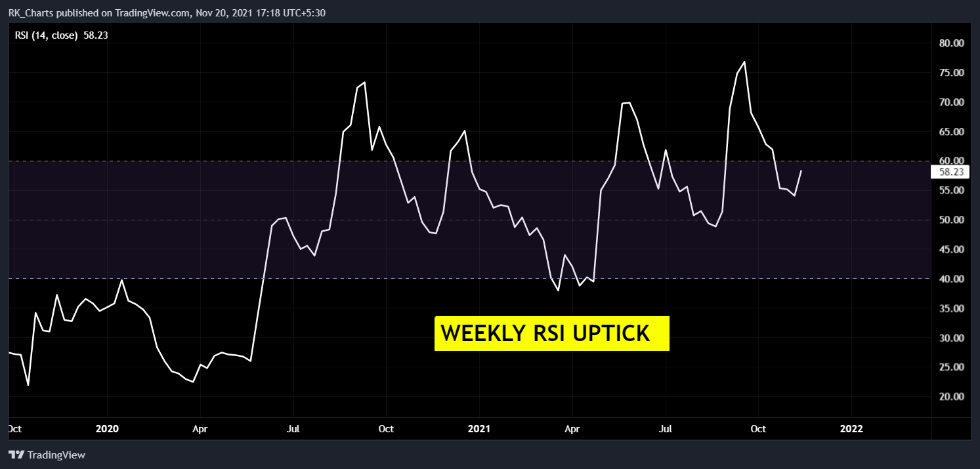Screen dimensions: 980x469
Task: Click the Oct label between Jul and 2021
Action: coord(386,429)
